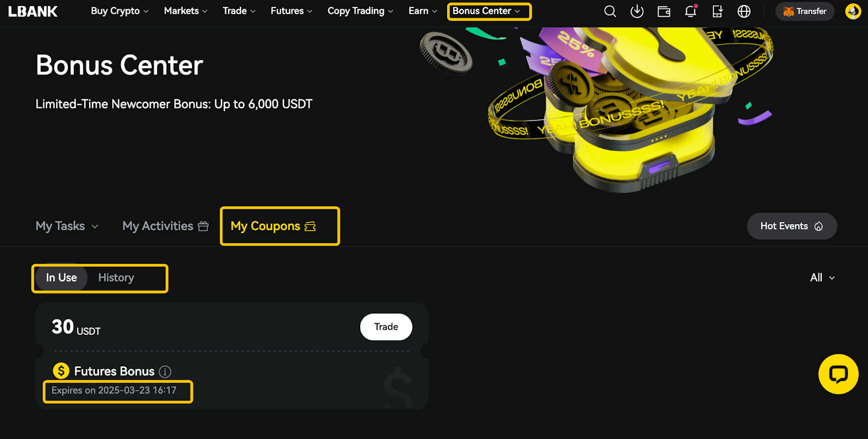Screen dimensions: 868x439
Task: Switch to History coupons
Action: click(116, 278)
